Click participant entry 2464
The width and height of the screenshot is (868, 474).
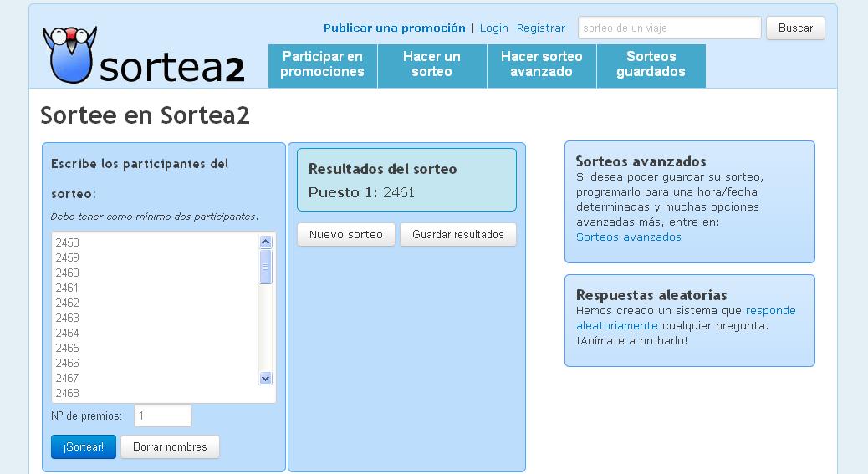68,333
